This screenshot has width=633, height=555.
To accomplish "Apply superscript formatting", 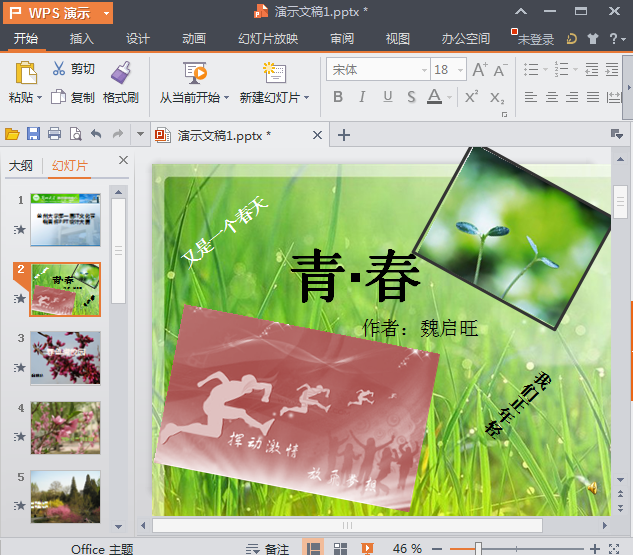I will pos(471,97).
